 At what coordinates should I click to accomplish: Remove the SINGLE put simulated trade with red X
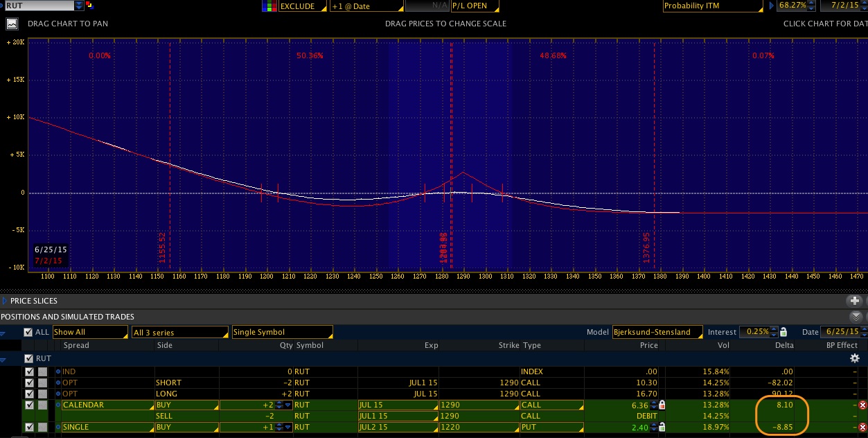coord(862,427)
